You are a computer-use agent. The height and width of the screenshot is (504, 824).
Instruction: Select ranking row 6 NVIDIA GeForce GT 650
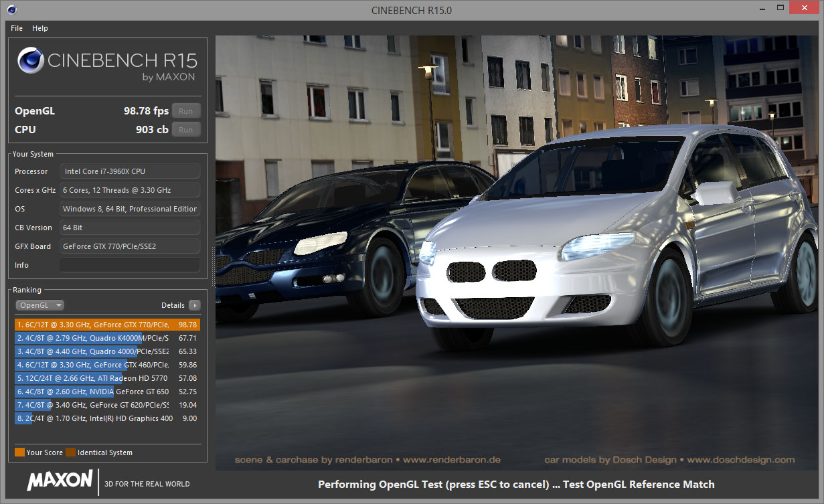point(107,392)
